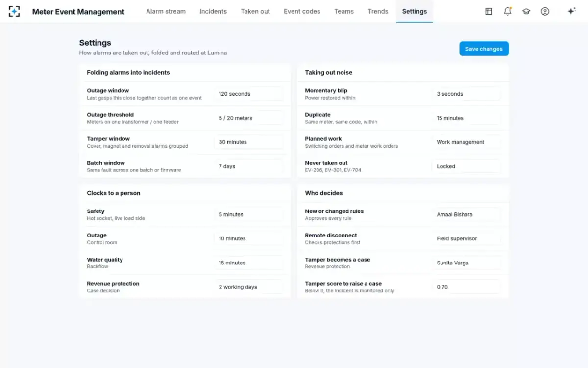Screen dimensions: 588x368
Task: Edit the Momentary blip 3 seconds field
Action: 466,94
